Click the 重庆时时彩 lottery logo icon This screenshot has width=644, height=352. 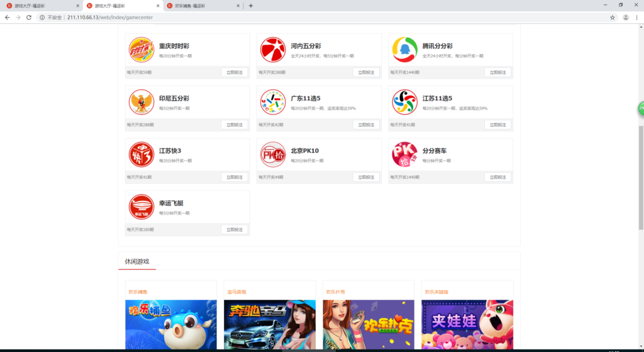click(x=142, y=50)
